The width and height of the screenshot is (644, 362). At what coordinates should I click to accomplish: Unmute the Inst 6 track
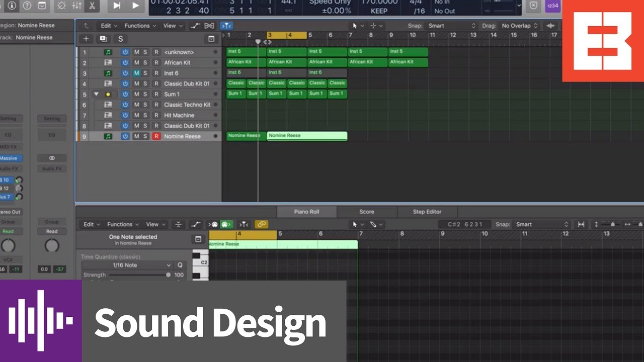[136, 73]
